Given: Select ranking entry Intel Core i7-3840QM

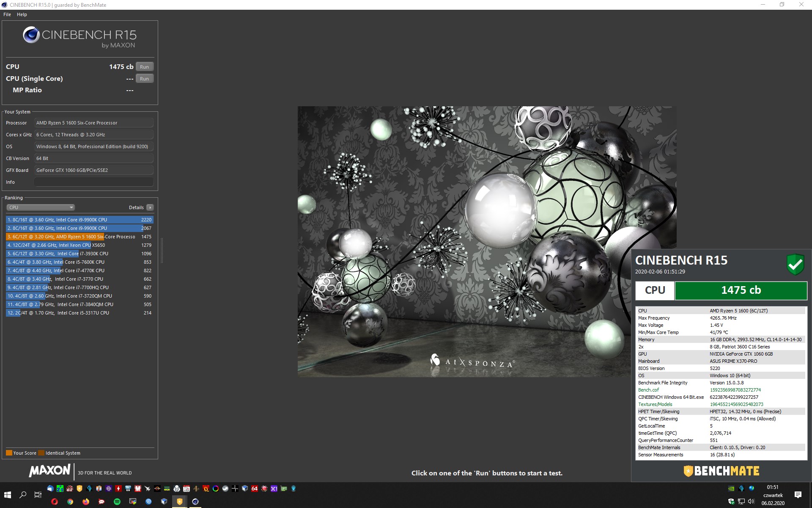Looking at the screenshot, I should (x=80, y=304).
